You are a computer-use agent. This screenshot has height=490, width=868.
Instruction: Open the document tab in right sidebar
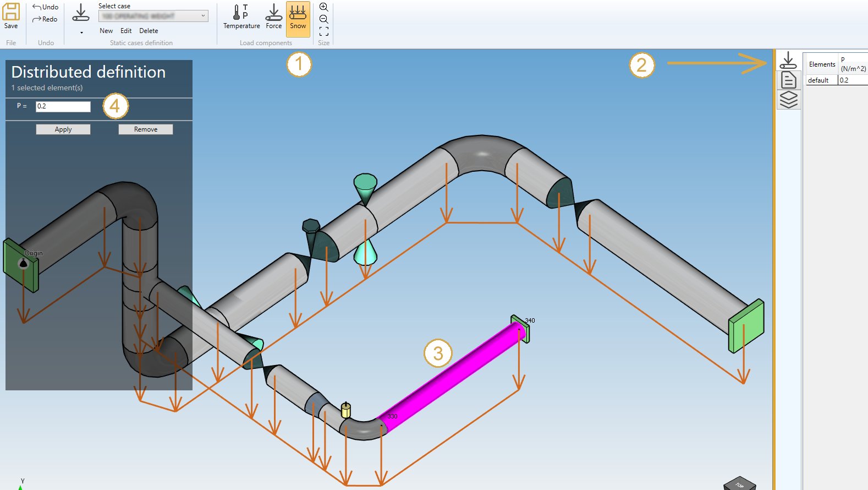pyautogui.click(x=788, y=80)
